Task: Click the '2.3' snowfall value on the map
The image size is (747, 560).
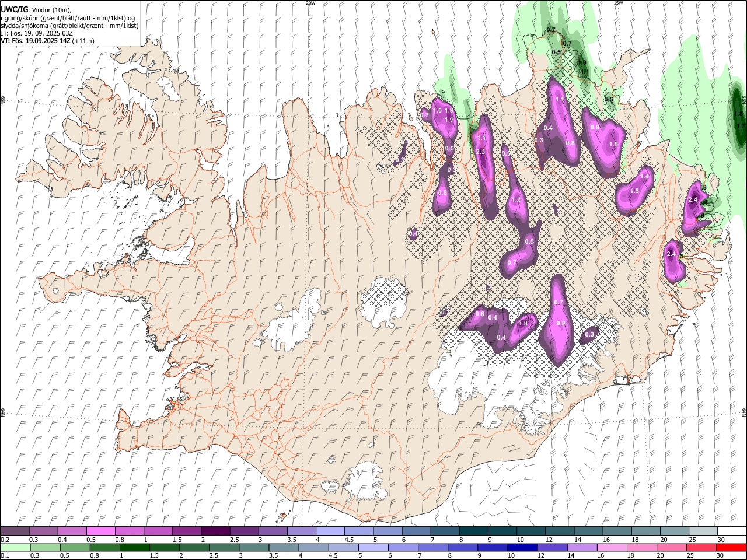Action: [480, 152]
